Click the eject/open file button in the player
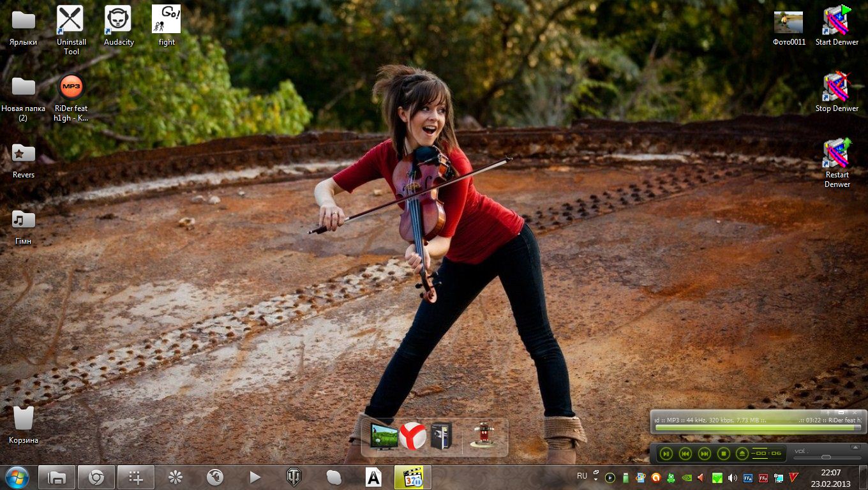Screen dimensions: 868x490 [x=742, y=454]
